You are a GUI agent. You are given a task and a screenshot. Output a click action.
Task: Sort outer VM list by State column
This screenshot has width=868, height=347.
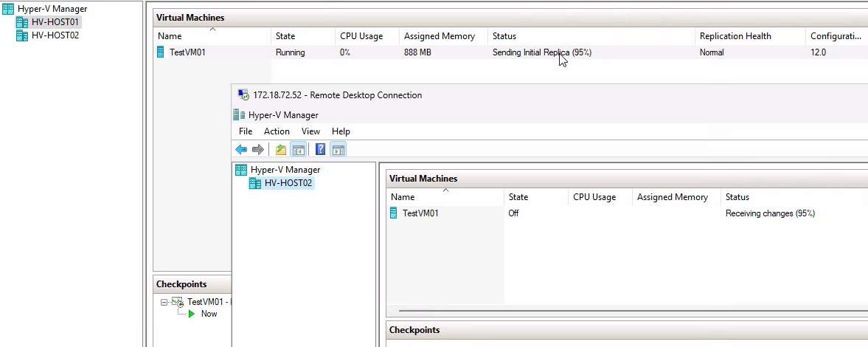[303, 36]
